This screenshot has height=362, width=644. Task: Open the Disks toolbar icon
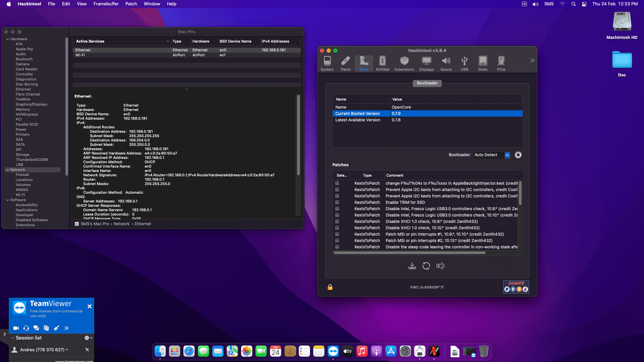click(x=483, y=63)
